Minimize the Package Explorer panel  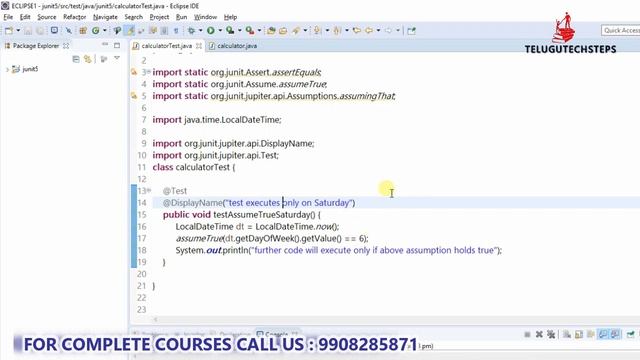coord(105,44)
